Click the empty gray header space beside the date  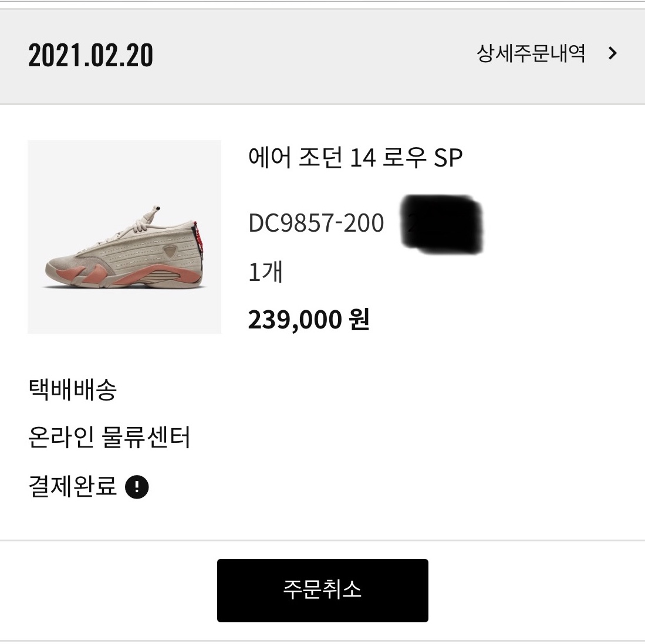311,56
